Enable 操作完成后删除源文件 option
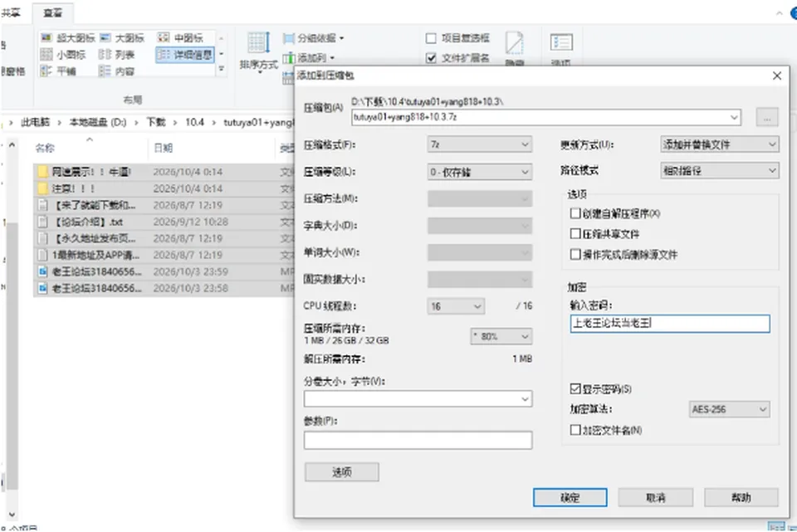The width and height of the screenshot is (797, 532). click(x=575, y=254)
